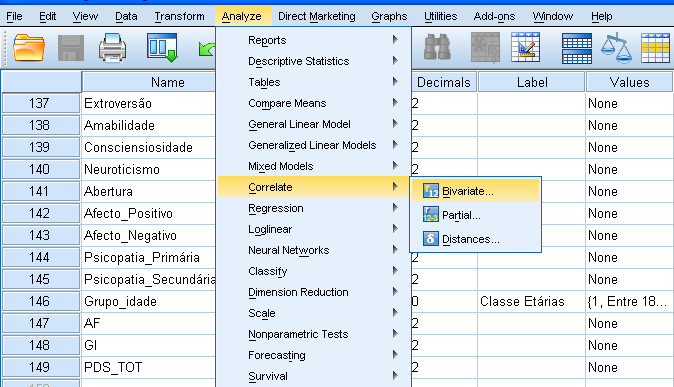Click the greyed grid toolbar icon
The height and width of the screenshot is (387, 674).
[x=485, y=47]
